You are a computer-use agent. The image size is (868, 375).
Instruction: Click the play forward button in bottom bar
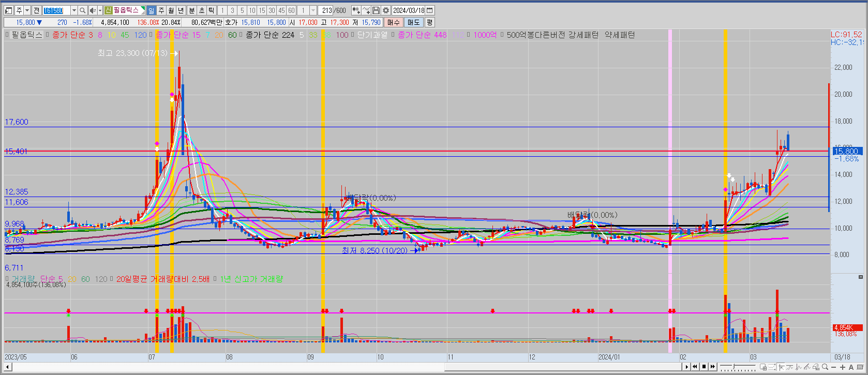(x=687, y=367)
